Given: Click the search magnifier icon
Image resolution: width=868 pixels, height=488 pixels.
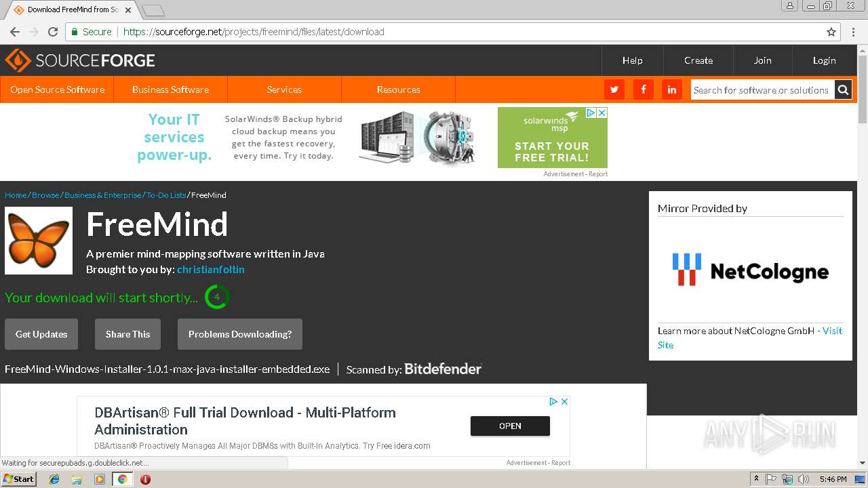Looking at the screenshot, I should click(x=843, y=89).
